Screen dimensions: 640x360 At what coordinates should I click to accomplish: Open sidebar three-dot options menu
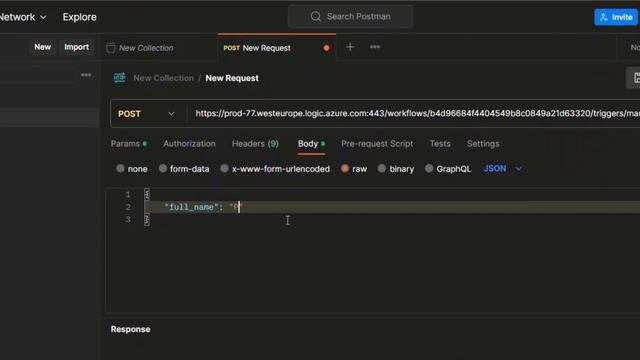[x=86, y=75]
